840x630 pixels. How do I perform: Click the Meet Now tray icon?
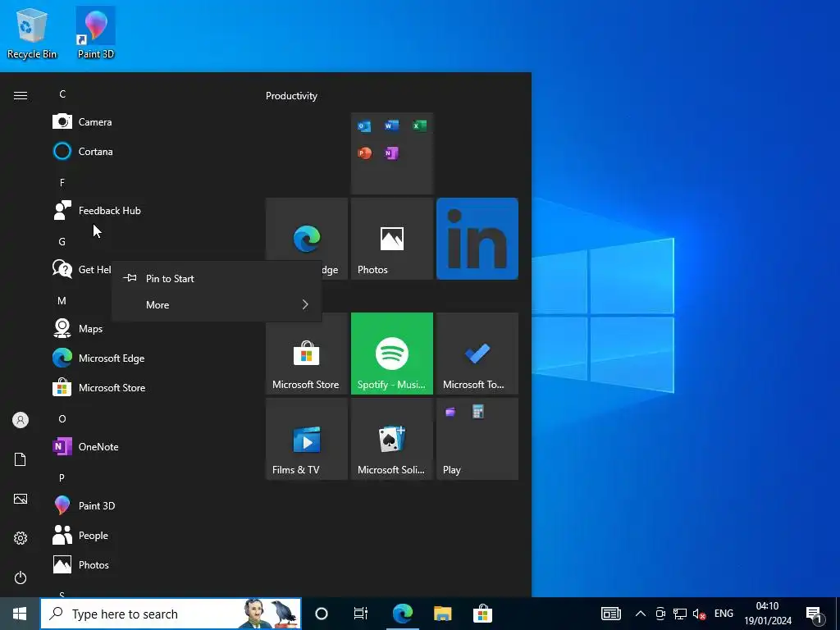tap(660, 614)
